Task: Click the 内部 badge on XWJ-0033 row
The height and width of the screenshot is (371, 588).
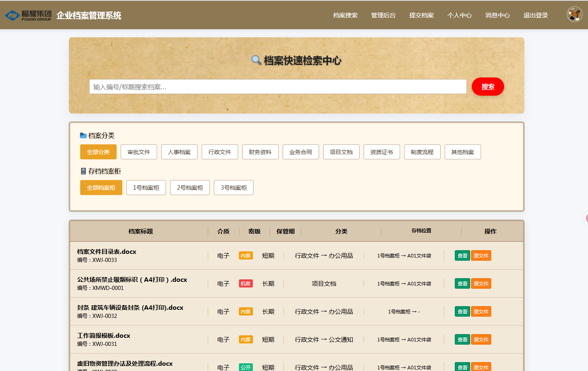Action: pyautogui.click(x=245, y=256)
